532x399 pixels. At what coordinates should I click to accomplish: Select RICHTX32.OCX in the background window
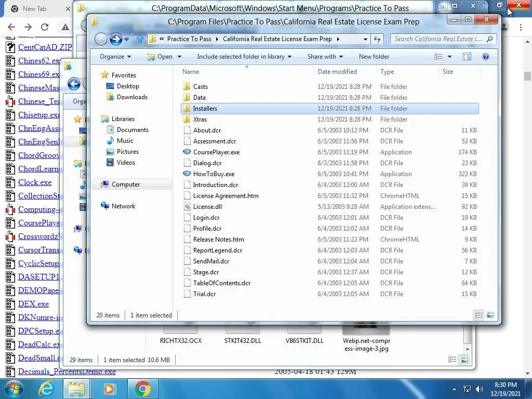pos(180,341)
